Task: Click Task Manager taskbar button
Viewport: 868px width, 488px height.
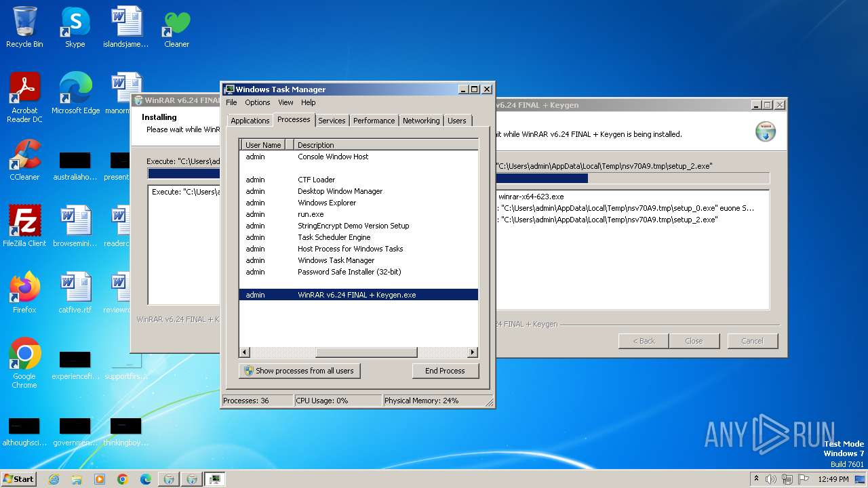Action: pyautogui.click(x=215, y=479)
